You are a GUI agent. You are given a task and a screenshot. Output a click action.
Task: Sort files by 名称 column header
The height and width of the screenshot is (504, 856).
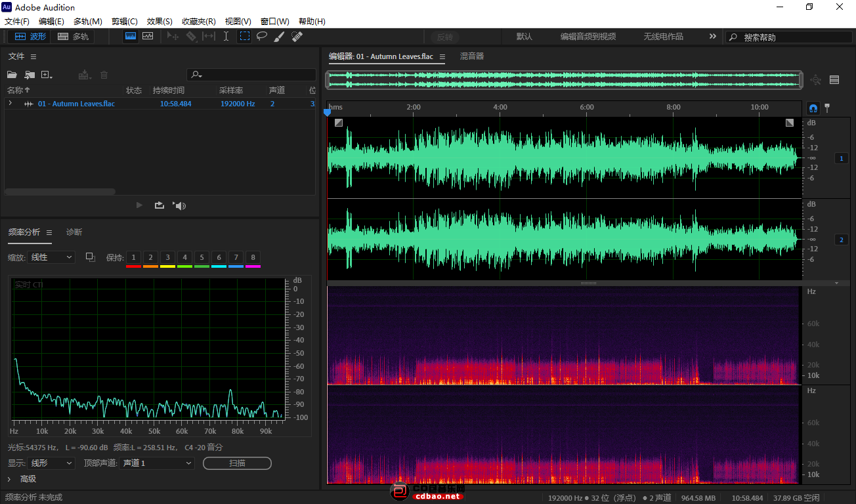coord(18,90)
